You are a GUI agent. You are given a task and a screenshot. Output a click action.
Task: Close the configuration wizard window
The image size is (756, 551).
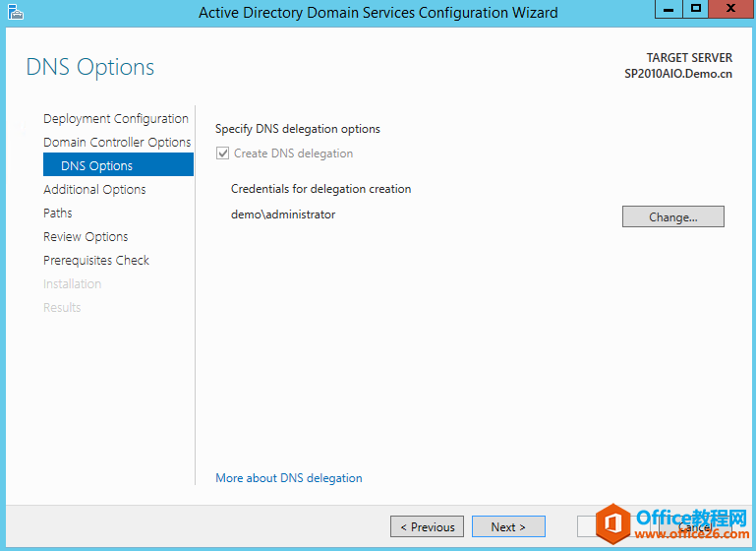(730, 9)
